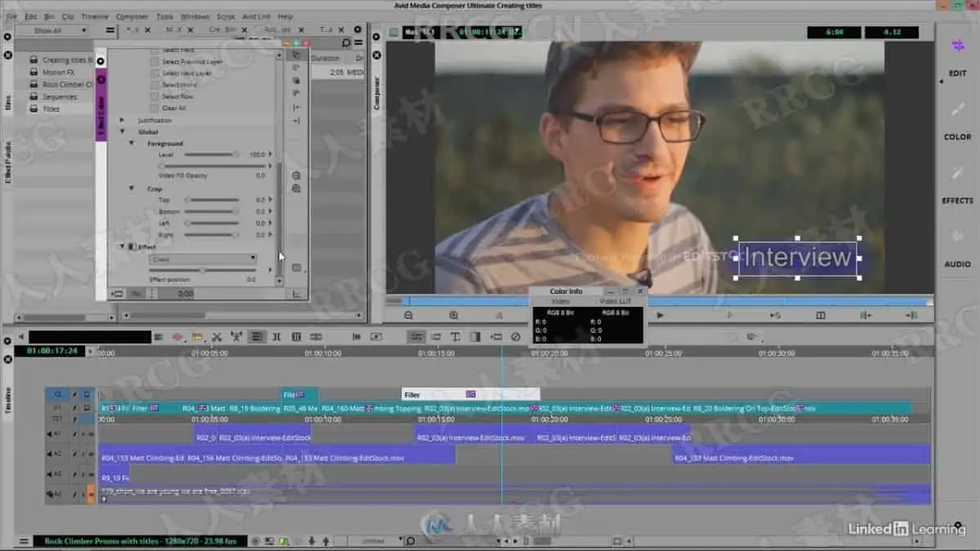Click the Play button under the Composer

point(661,315)
